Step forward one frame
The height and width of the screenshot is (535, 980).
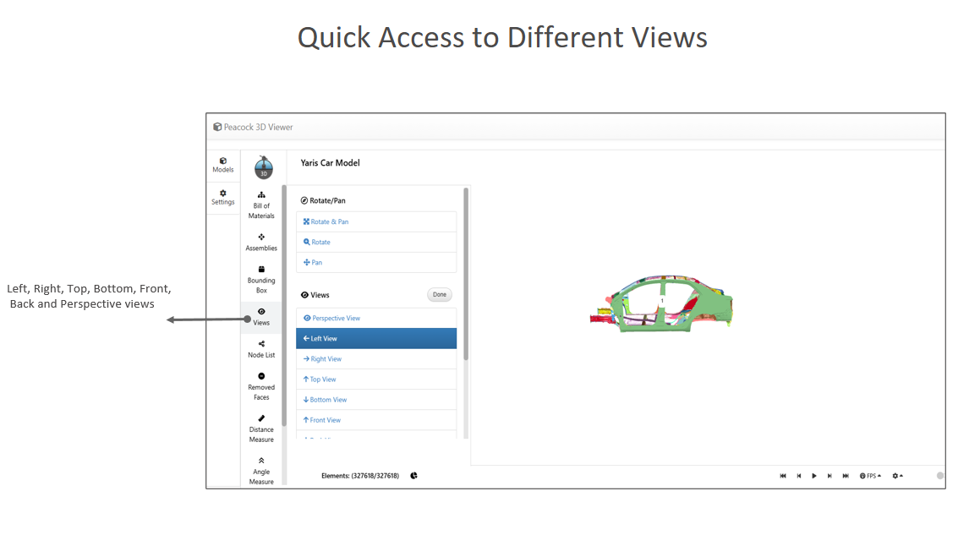(x=830, y=476)
